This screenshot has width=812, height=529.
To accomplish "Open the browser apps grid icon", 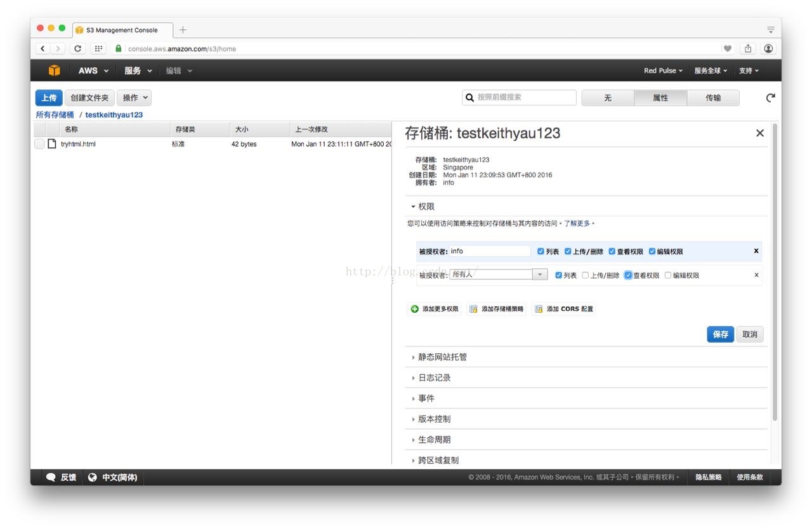I will 98,48.
